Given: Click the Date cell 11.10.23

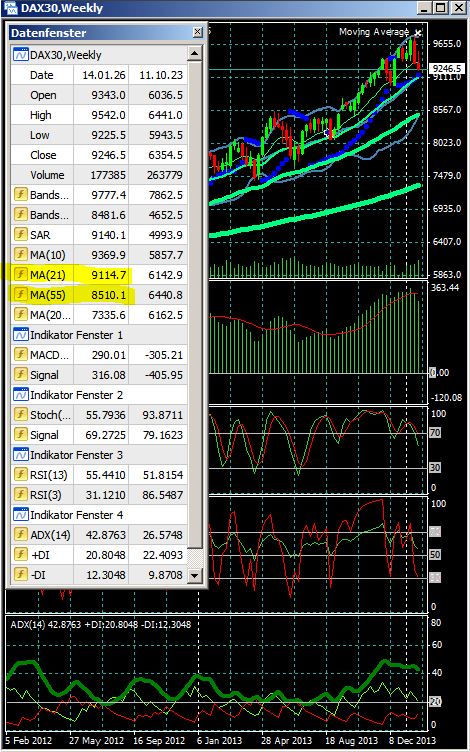Looking at the screenshot, I should (x=161, y=75).
